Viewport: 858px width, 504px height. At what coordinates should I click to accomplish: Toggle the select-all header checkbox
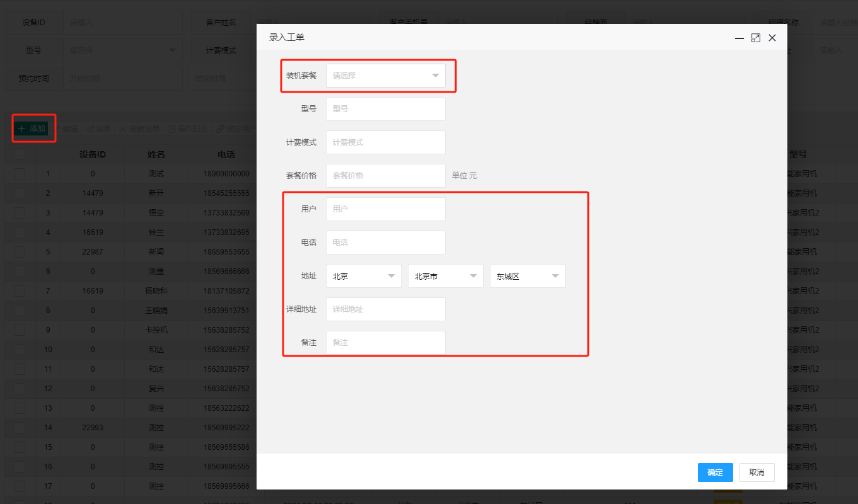(20, 154)
